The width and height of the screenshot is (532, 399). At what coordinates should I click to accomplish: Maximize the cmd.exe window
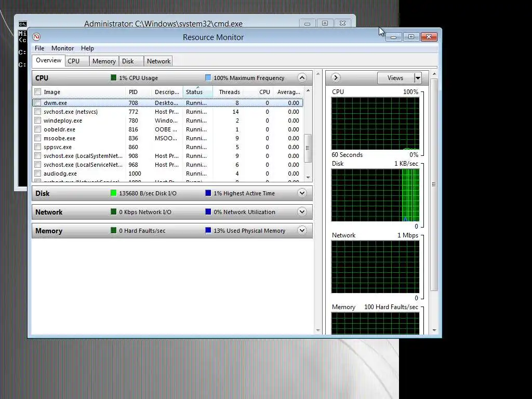pos(325,23)
